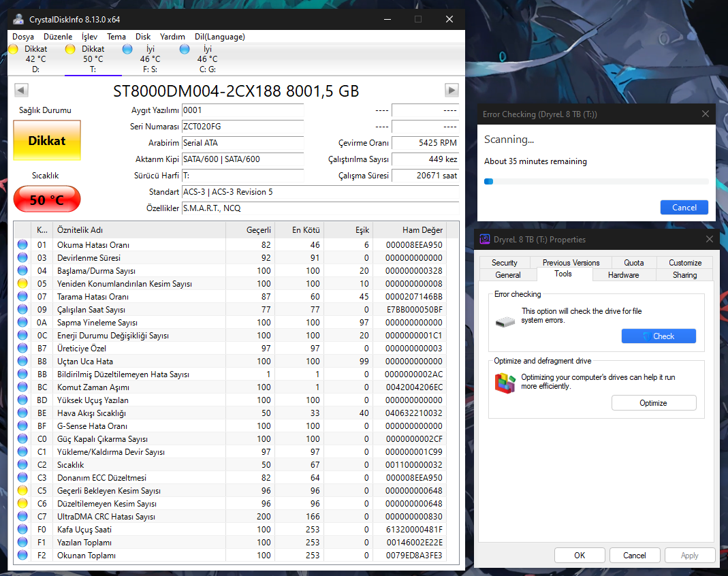This screenshot has height=576, width=728.
Task: Select the F: S: drive status icon
Action: pyautogui.click(x=127, y=49)
